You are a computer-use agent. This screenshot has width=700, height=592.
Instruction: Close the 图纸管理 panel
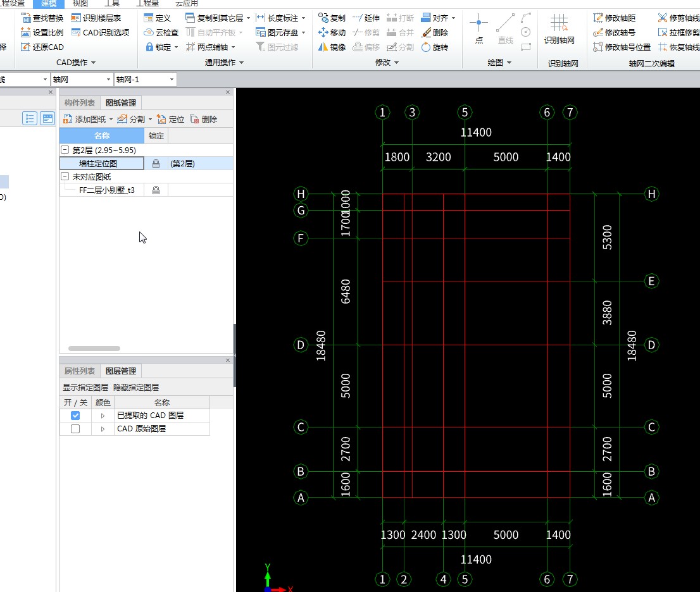click(228, 92)
